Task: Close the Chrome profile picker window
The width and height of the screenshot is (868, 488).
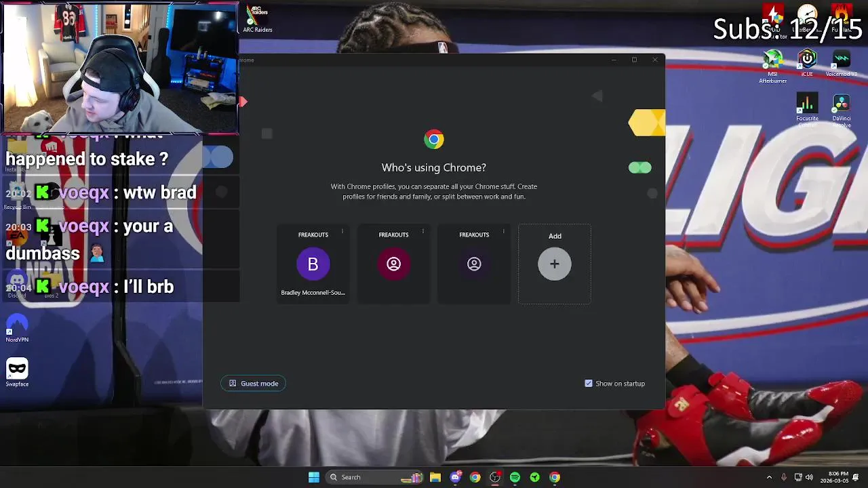Action: [655, 60]
